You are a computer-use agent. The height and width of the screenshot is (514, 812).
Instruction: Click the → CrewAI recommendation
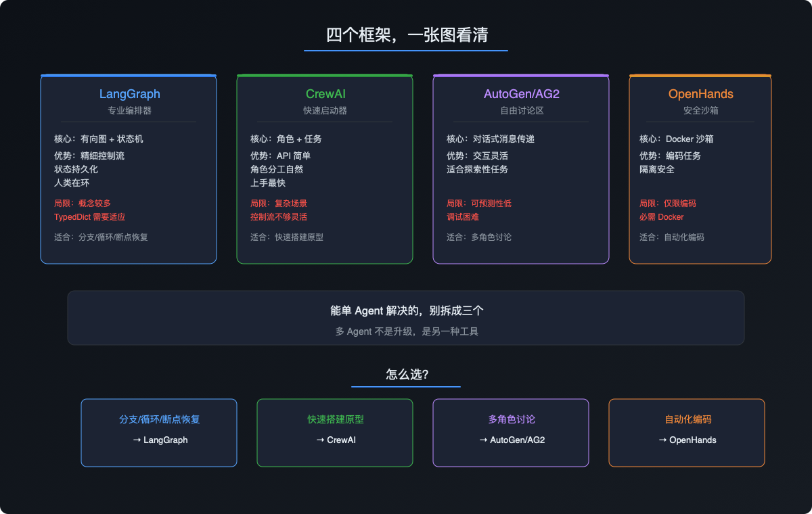(x=336, y=440)
